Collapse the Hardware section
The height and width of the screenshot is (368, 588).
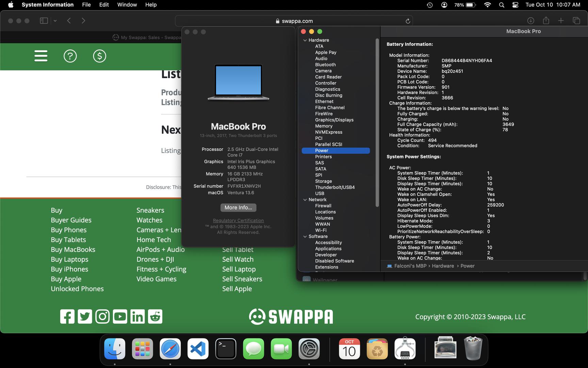tap(305, 40)
